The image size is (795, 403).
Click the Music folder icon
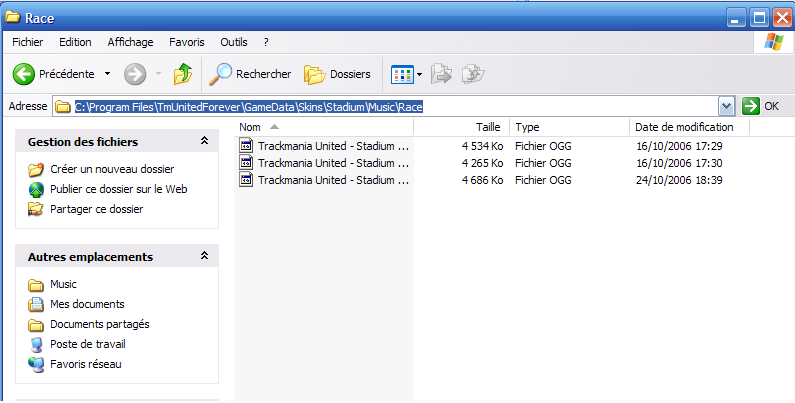(x=36, y=285)
